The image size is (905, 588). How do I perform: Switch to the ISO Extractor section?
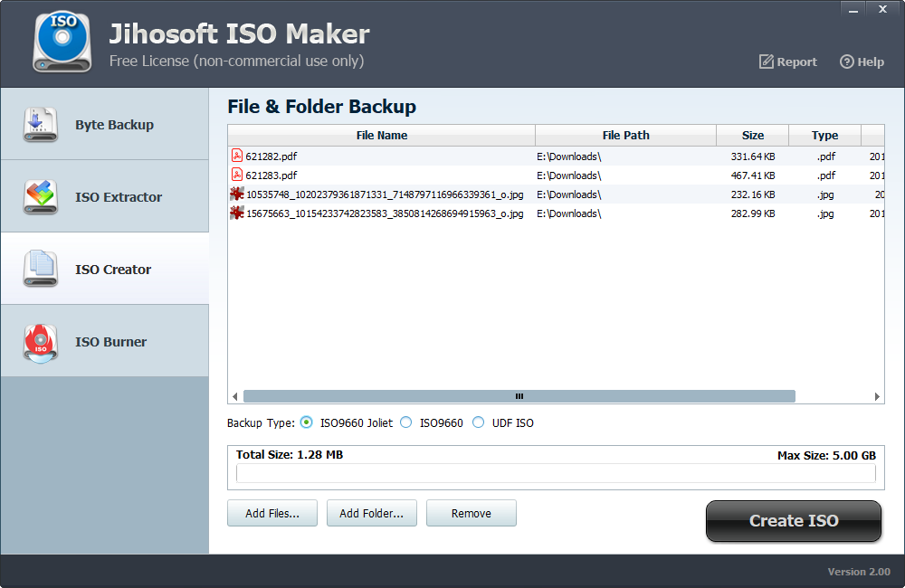pos(104,197)
